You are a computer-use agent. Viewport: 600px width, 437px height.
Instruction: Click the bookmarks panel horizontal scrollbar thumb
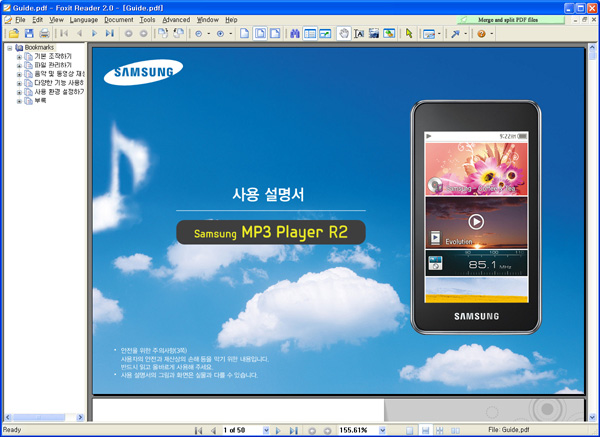39,417
